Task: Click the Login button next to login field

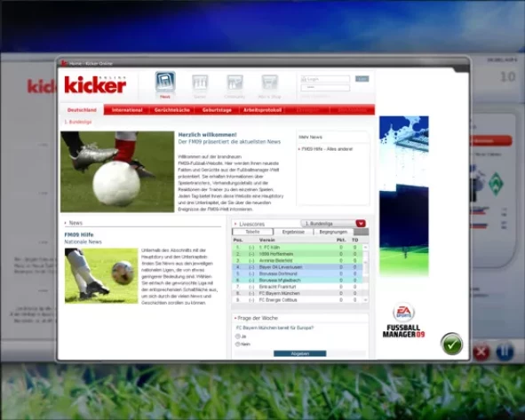Action: pos(362,79)
